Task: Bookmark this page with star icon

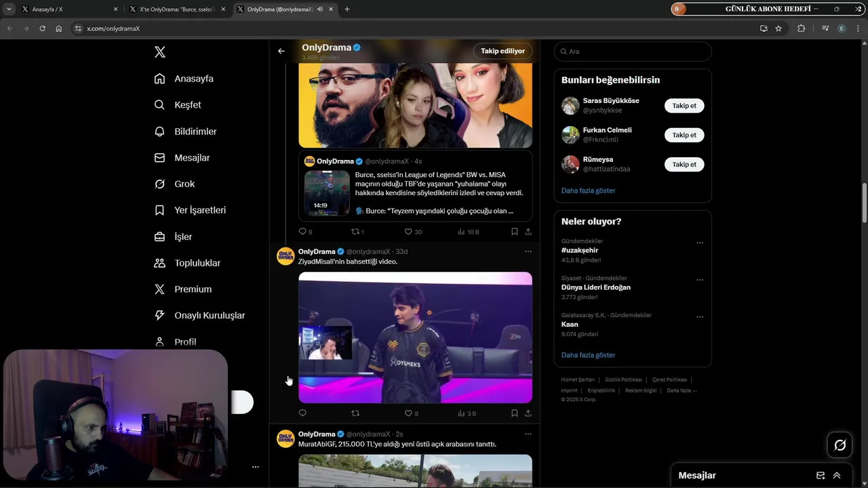Action: 778,28
